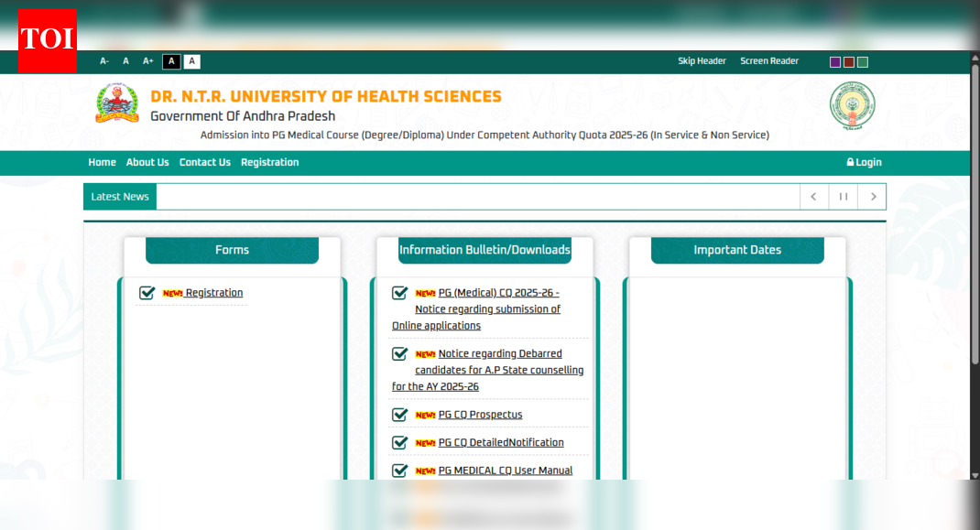Screen dimensions: 980x530
Task: Decrease font size with A- button
Action: (104, 61)
